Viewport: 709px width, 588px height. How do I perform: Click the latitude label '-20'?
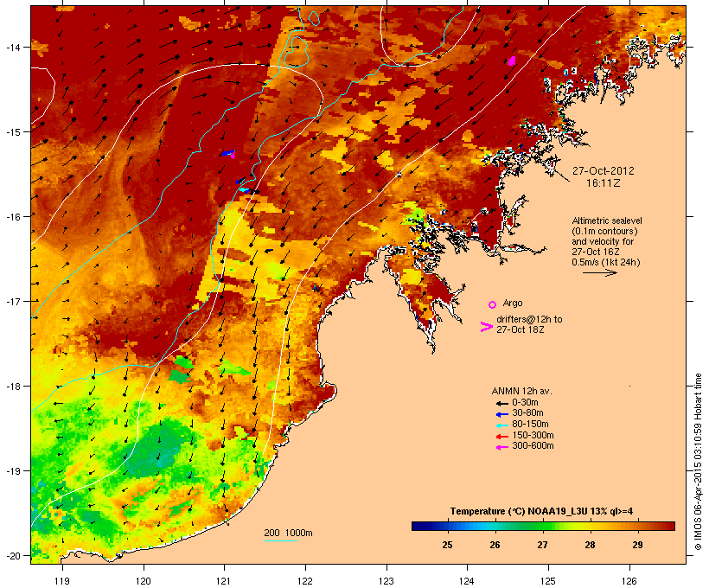coord(12,556)
